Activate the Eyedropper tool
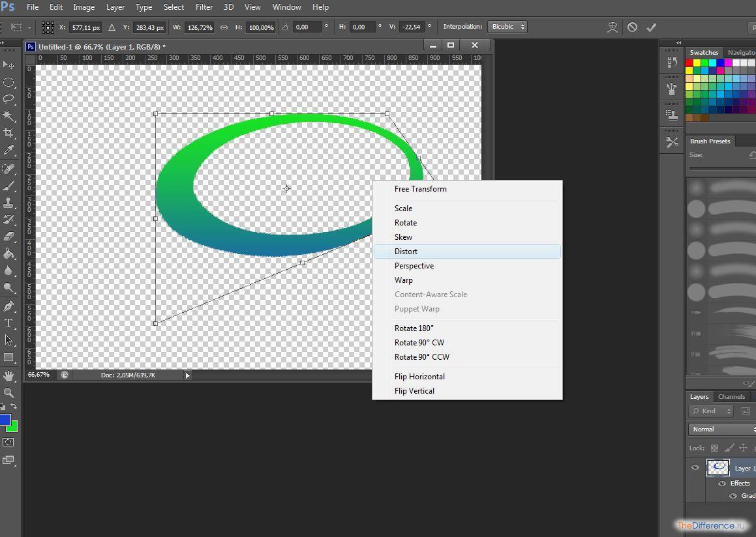This screenshot has width=756, height=537. 8,151
